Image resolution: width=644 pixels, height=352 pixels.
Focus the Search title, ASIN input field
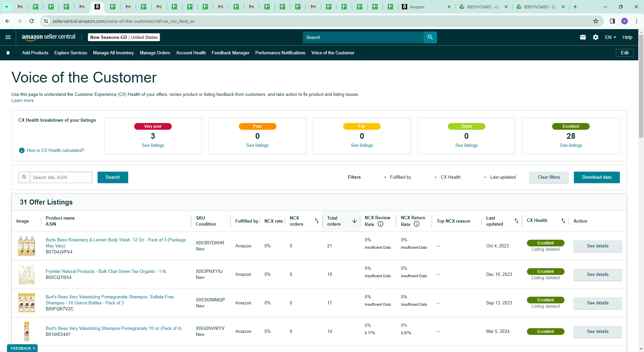(x=61, y=177)
